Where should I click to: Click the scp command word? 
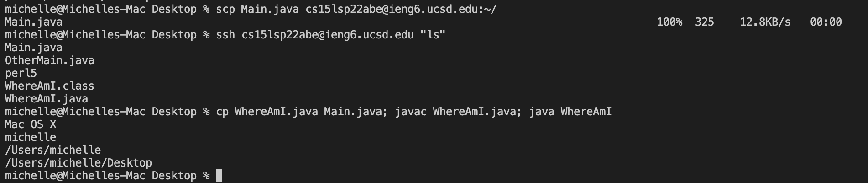pos(225,9)
